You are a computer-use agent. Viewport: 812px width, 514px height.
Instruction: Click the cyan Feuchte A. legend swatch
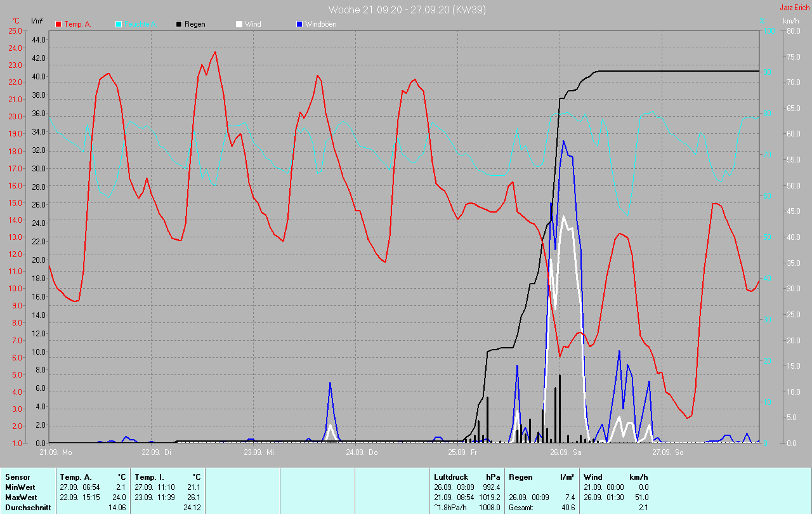point(119,24)
